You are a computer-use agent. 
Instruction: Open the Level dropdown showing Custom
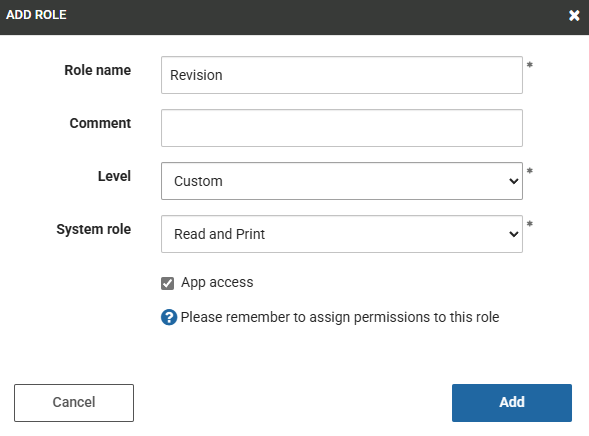click(x=342, y=181)
